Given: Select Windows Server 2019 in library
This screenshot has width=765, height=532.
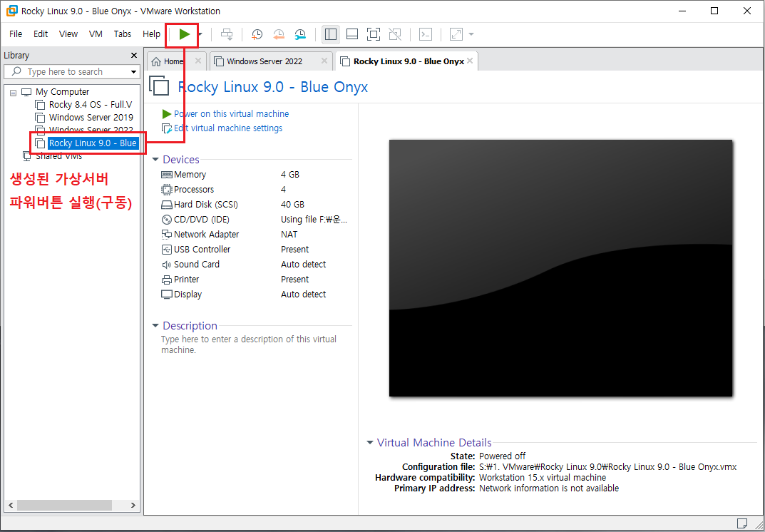Looking at the screenshot, I should click(91, 117).
